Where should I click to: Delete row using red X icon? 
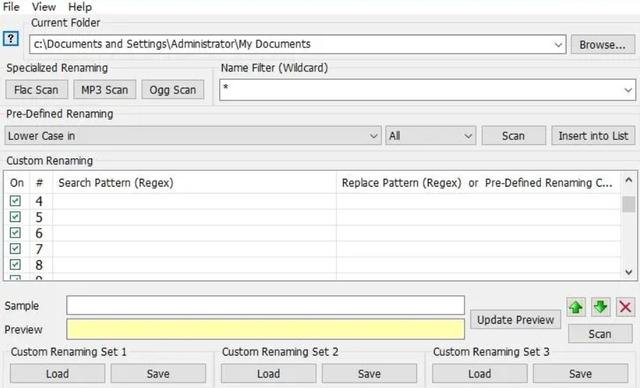point(625,307)
